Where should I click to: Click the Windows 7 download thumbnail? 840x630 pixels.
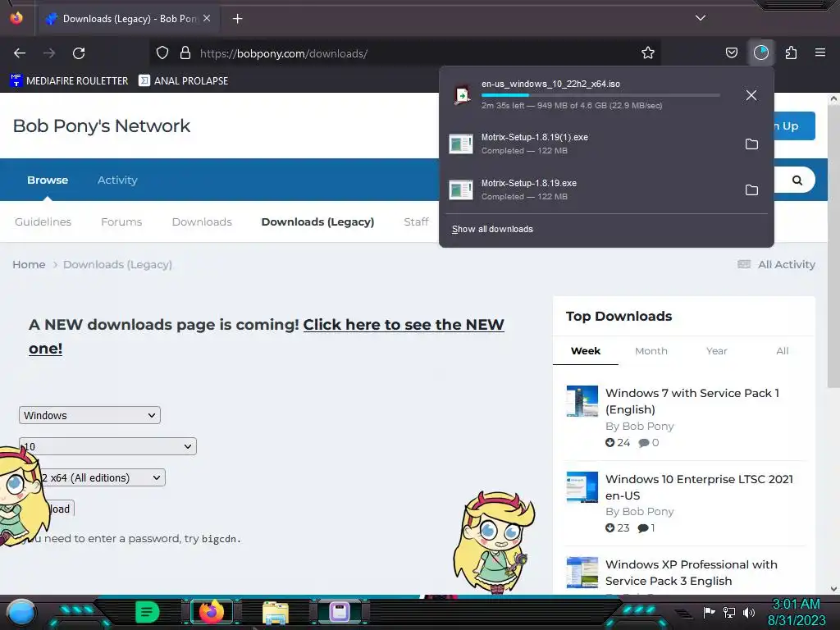coord(582,400)
